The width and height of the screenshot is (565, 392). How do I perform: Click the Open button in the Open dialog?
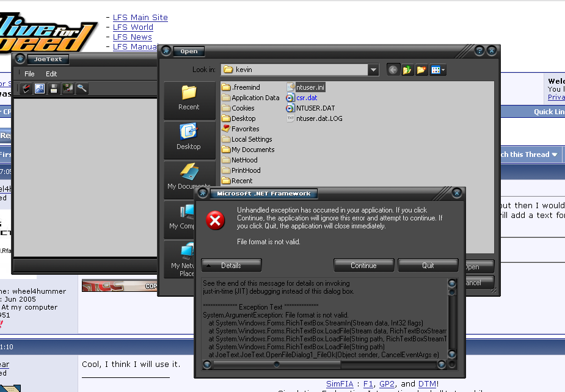pos(479,267)
